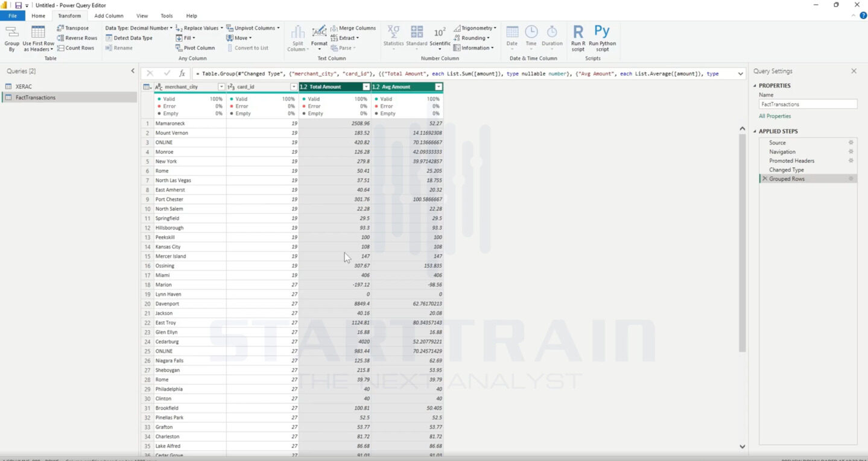Expand the formula bar
This screenshot has width=868, height=461.
pos(741,74)
